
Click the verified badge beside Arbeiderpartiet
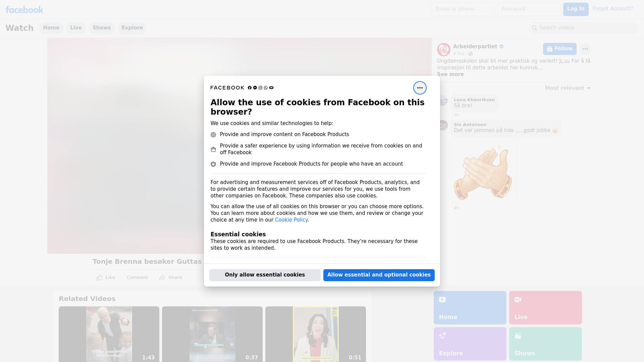click(x=501, y=47)
